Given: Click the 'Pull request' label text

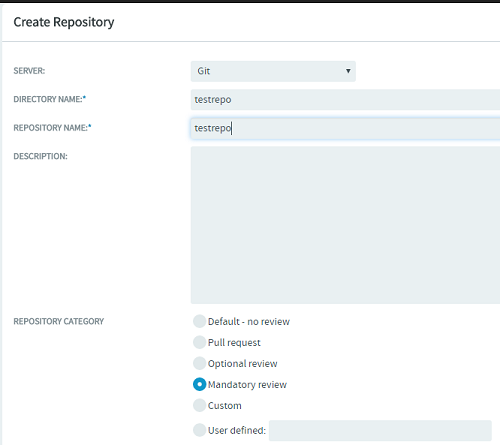Looking at the screenshot, I should point(234,343).
